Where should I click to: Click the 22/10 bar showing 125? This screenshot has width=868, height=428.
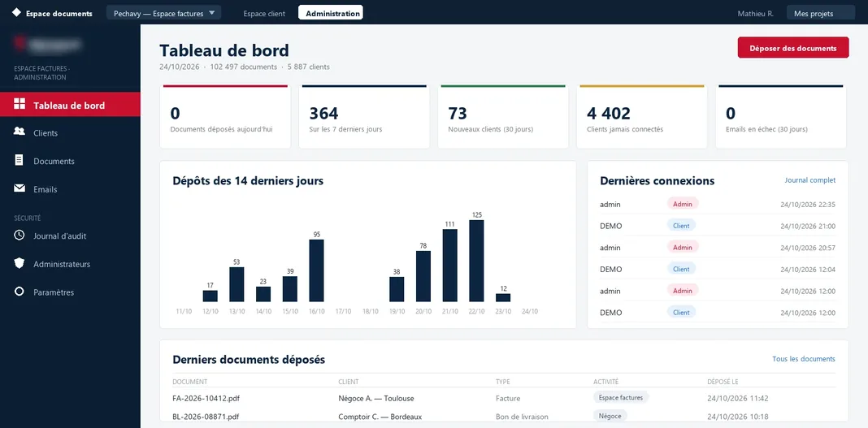476,261
